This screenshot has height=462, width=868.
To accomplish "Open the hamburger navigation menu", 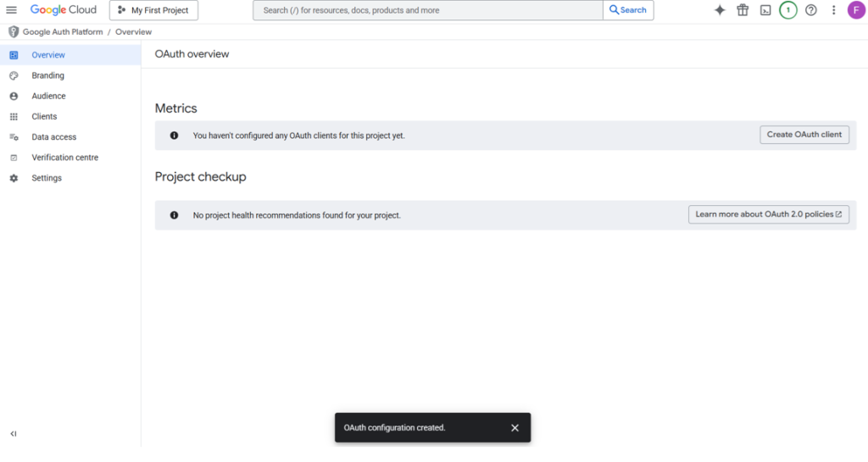I will (12, 10).
